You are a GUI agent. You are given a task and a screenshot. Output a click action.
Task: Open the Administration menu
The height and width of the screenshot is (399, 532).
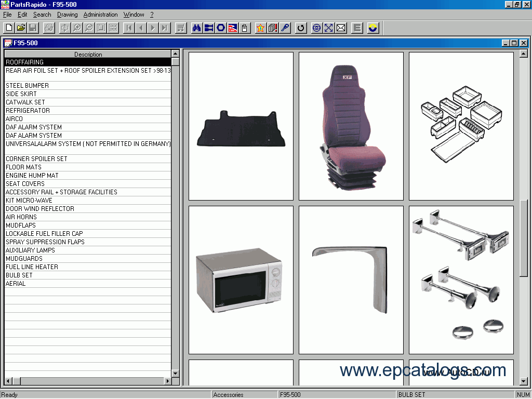pyautogui.click(x=100, y=15)
